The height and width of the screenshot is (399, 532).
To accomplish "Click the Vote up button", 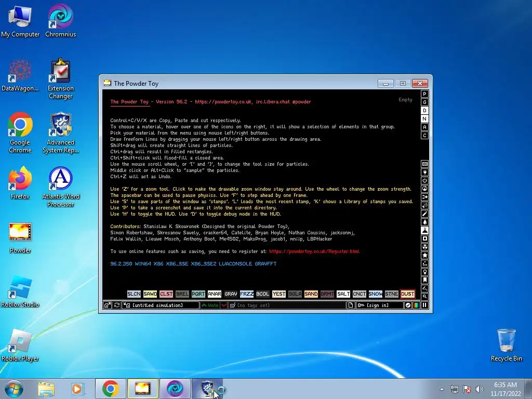I will 210,305.
